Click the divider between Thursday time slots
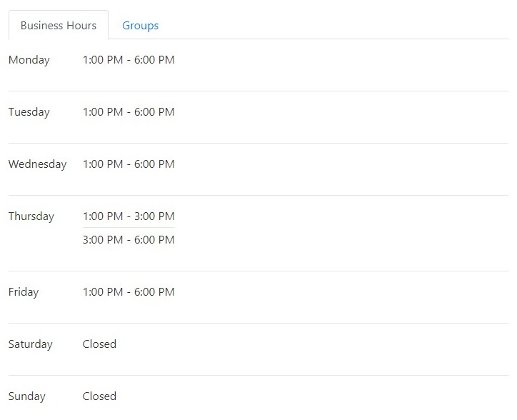The height and width of the screenshot is (420, 517). (x=129, y=227)
